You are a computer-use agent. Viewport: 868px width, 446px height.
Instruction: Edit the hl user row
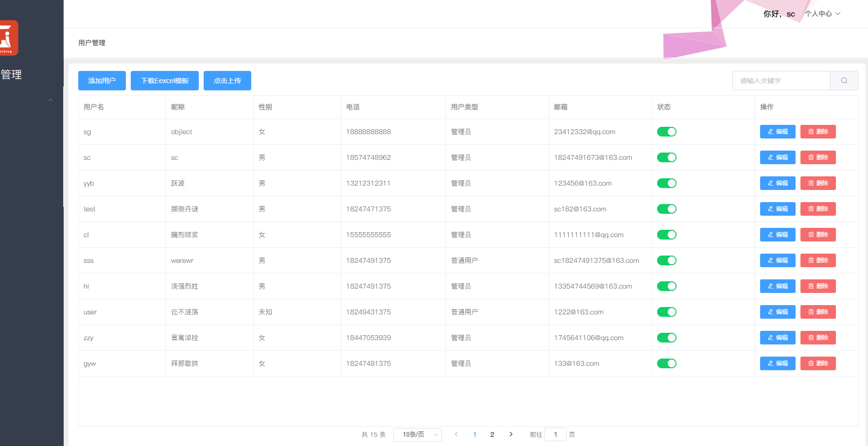coord(778,286)
